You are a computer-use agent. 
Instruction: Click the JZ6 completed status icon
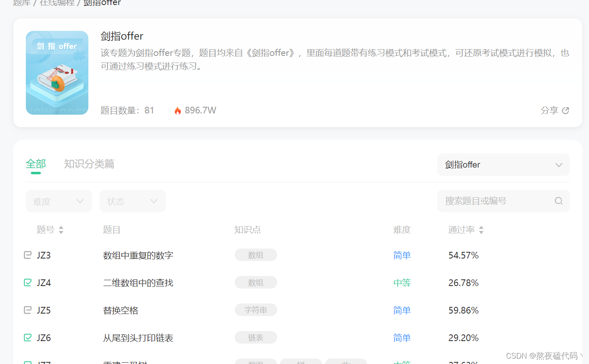pyautogui.click(x=28, y=337)
